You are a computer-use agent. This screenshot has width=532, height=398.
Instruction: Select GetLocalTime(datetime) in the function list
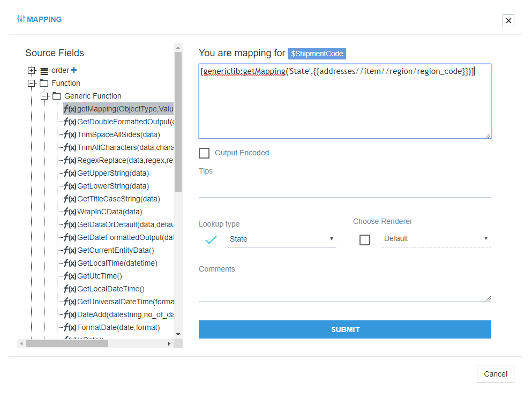click(x=117, y=264)
